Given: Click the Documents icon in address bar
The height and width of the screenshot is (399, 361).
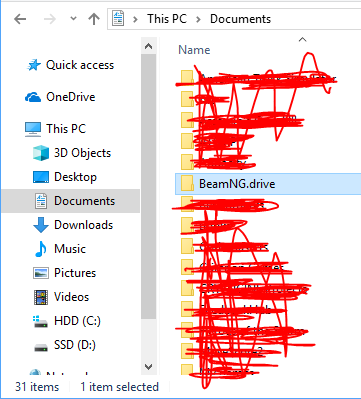Looking at the screenshot, I should pyautogui.click(x=119, y=19).
